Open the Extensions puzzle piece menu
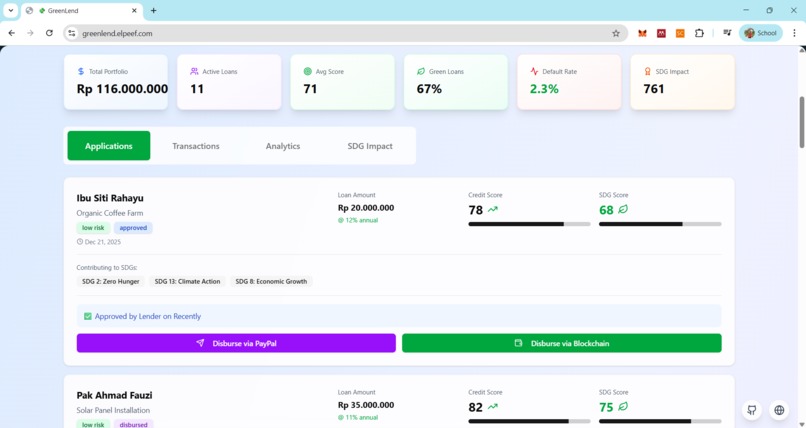This screenshot has height=428, width=806. coord(699,33)
